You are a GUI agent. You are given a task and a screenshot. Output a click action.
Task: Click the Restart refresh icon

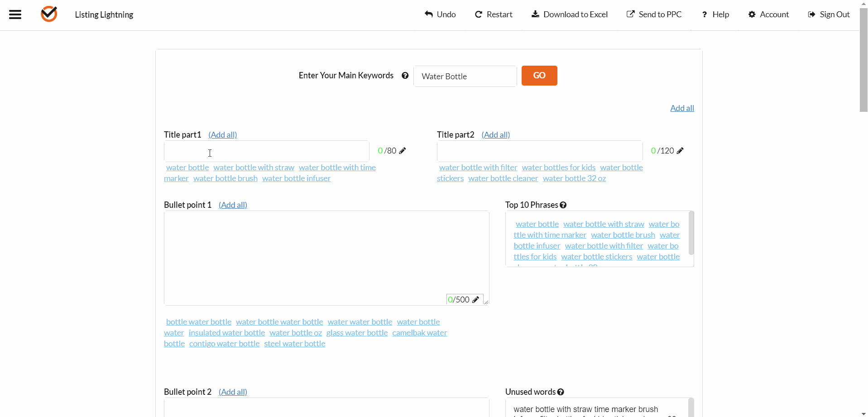click(x=479, y=14)
